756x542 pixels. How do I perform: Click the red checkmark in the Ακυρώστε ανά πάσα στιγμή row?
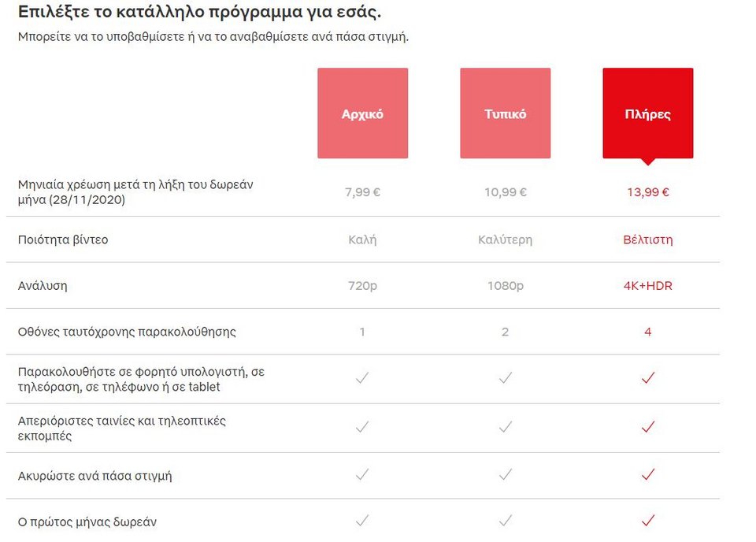point(647,475)
